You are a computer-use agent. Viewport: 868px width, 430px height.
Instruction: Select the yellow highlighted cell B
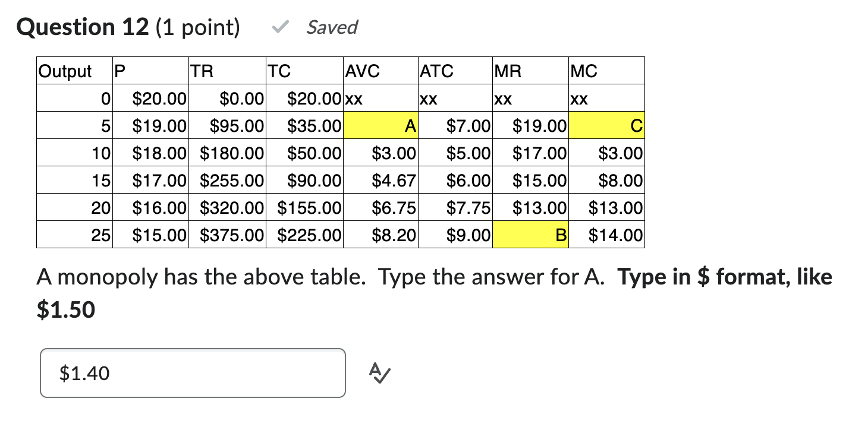point(530,235)
